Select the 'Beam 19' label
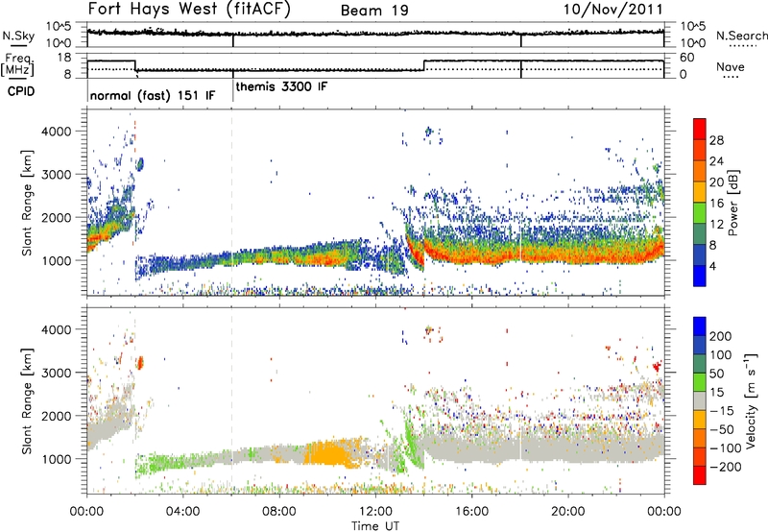 (x=374, y=11)
